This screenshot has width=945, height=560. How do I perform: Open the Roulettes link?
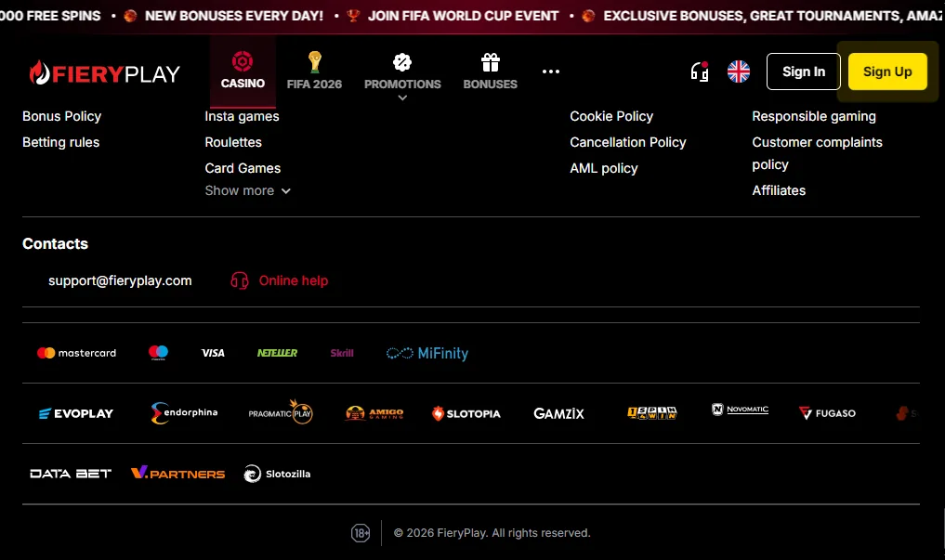click(x=233, y=142)
